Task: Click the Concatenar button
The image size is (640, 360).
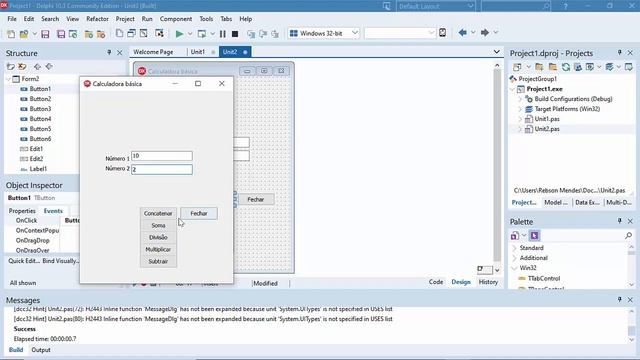Action: click(x=158, y=213)
